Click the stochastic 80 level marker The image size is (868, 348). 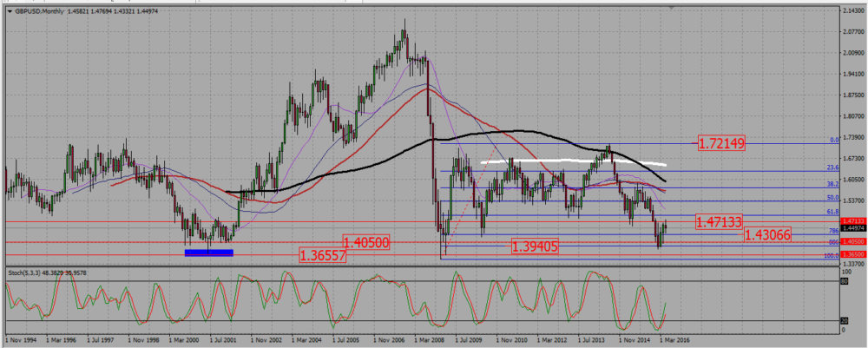coord(845,281)
